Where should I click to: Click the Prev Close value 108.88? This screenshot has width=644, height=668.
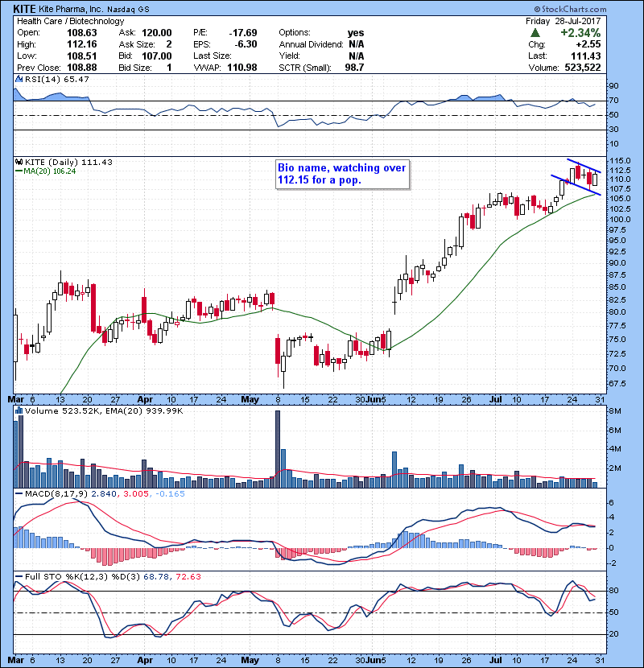pos(82,68)
